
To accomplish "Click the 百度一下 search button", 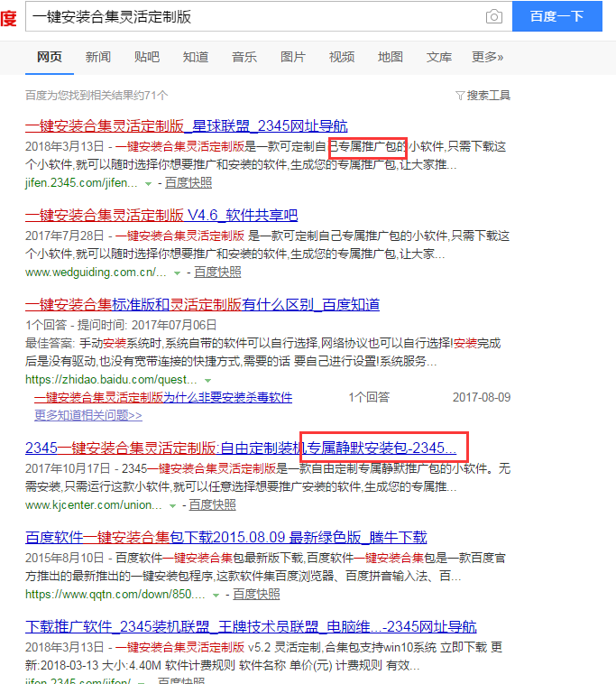I will click(x=557, y=16).
